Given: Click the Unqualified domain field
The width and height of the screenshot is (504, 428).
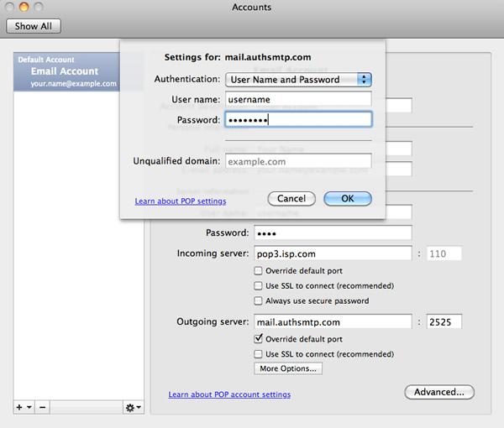Looking at the screenshot, I should [298, 161].
